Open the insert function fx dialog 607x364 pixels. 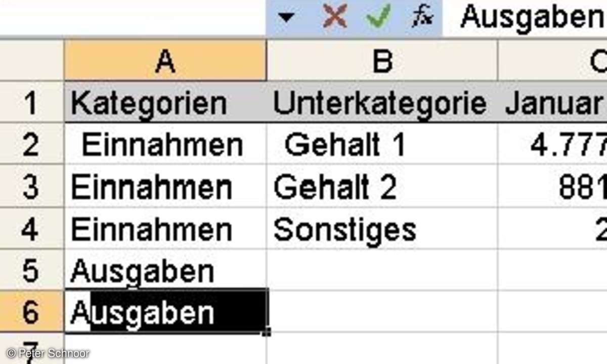pyautogui.click(x=422, y=18)
